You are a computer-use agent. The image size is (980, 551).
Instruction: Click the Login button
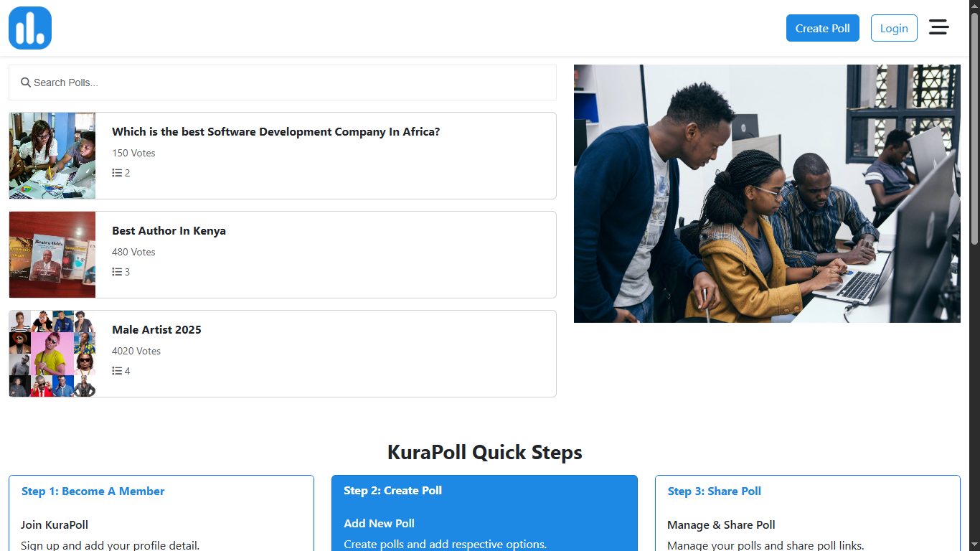tap(893, 28)
